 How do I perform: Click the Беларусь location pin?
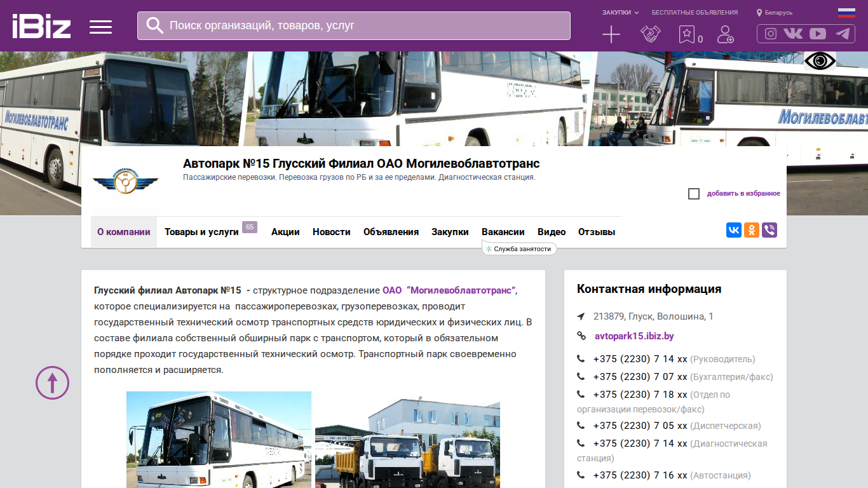(759, 13)
